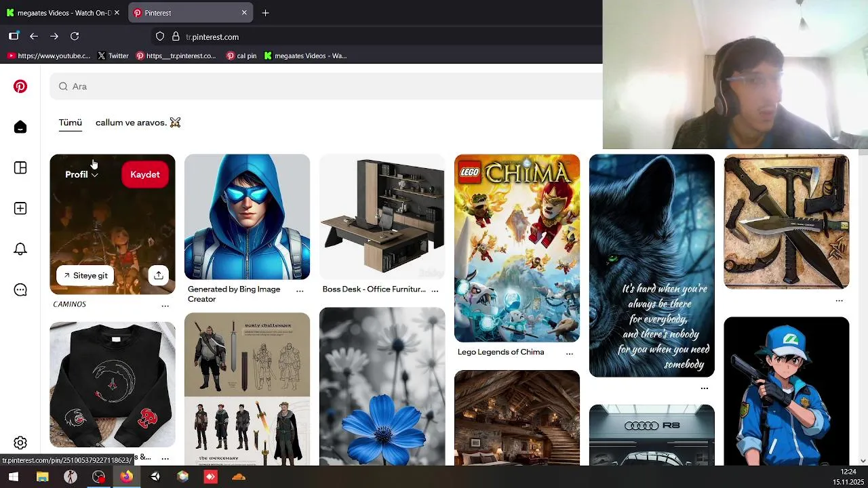The width and height of the screenshot is (868, 488).
Task: Open more options for Lego Legends of Chima
Action: tap(570, 353)
